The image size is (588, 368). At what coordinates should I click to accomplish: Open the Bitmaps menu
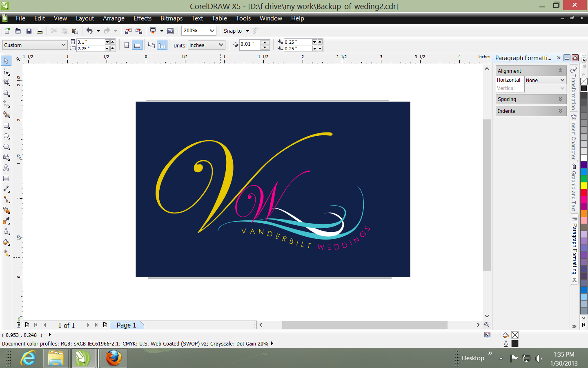tap(171, 18)
